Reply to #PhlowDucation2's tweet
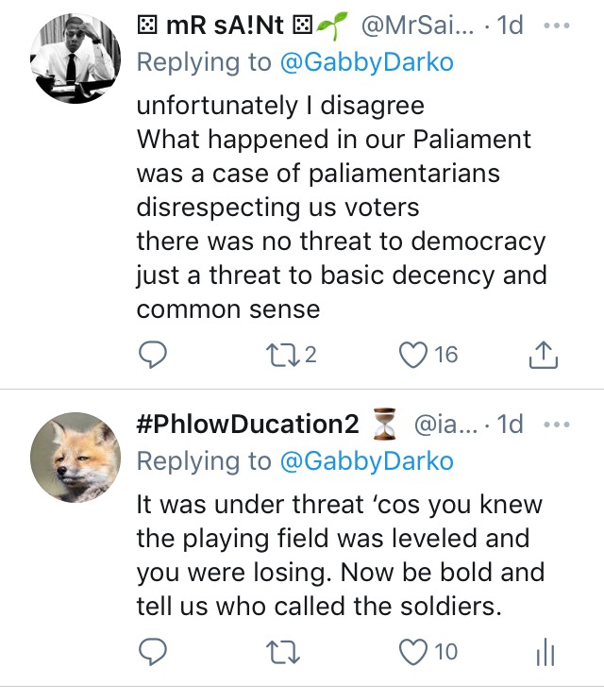 click(153, 652)
